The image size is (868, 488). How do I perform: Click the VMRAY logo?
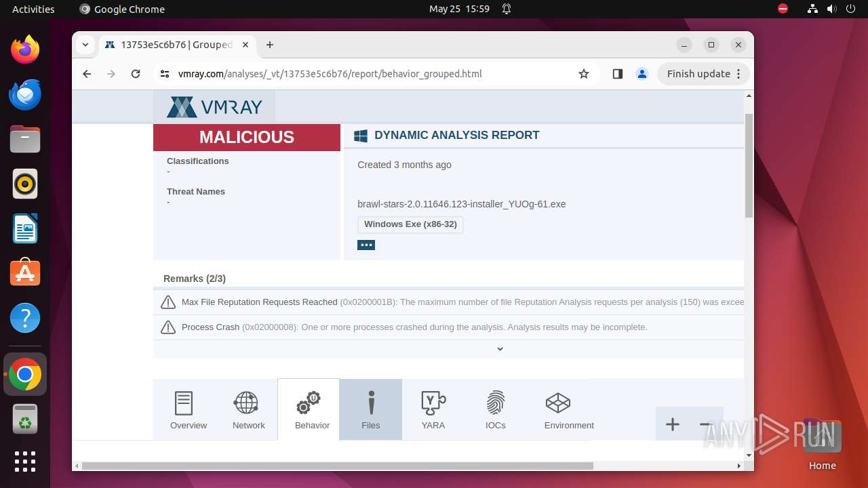214,107
